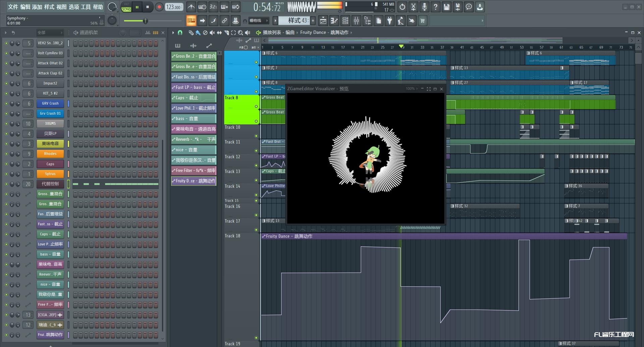Open the browser tree icon

pos(367,21)
